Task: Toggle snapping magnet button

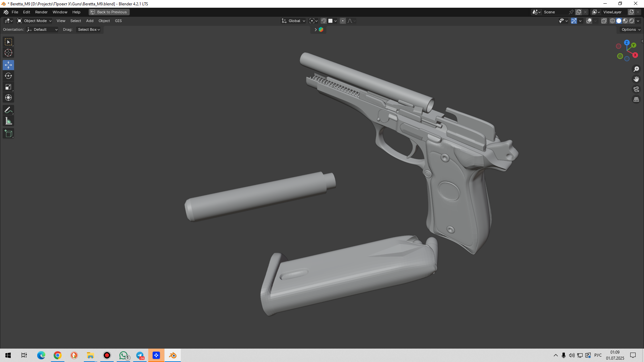Action: point(323,21)
